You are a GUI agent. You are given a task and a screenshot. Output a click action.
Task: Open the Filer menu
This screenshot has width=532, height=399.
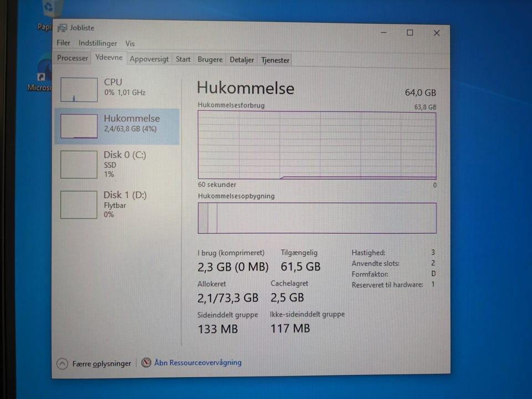tap(63, 43)
